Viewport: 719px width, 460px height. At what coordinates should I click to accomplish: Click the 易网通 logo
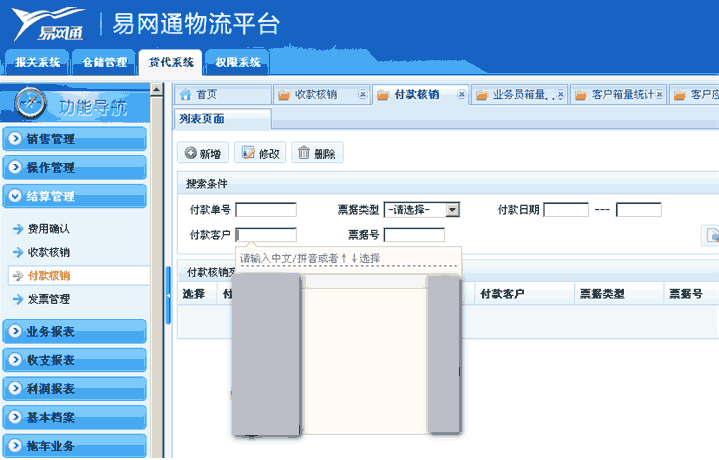(49, 24)
